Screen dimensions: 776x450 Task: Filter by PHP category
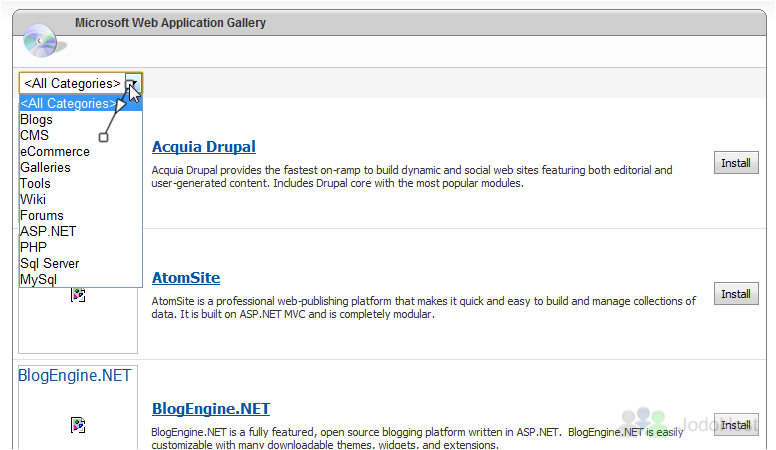81,247
